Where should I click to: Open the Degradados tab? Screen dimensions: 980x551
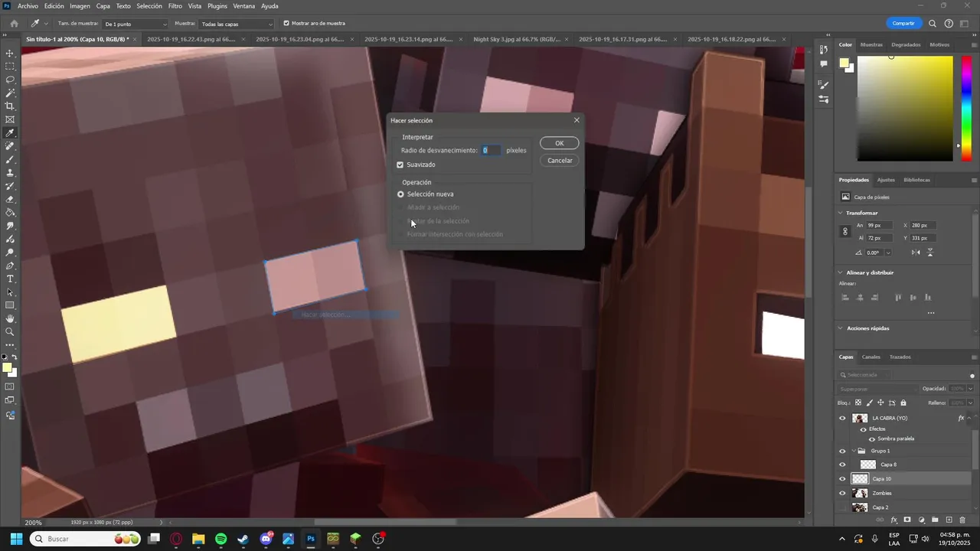click(906, 44)
